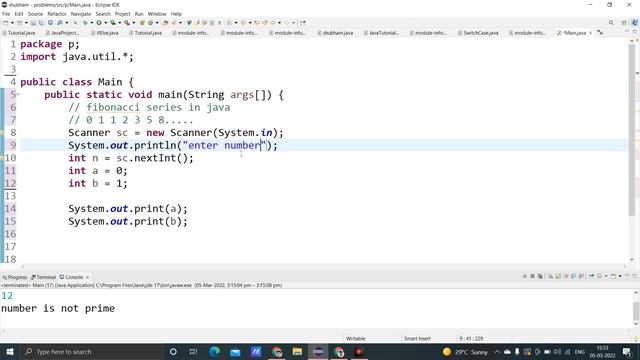Close the Main.java editor tab
This screenshot has width=640, height=360.
590,33
